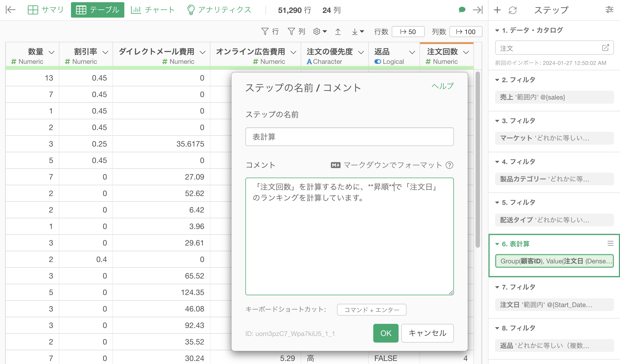Image resolution: width=620 pixels, height=364 pixels.
Task: Confirm with the OK button
Action: tap(386, 333)
